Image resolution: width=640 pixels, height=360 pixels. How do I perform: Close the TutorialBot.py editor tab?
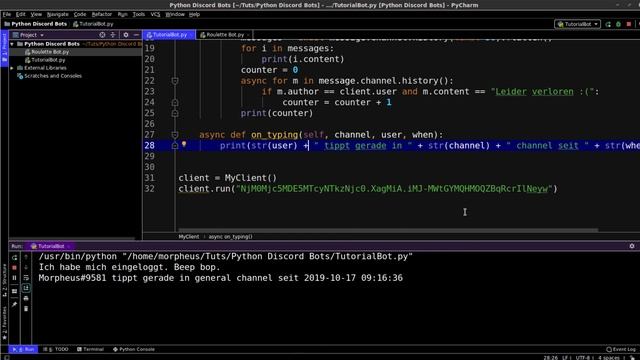(x=191, y=35)
